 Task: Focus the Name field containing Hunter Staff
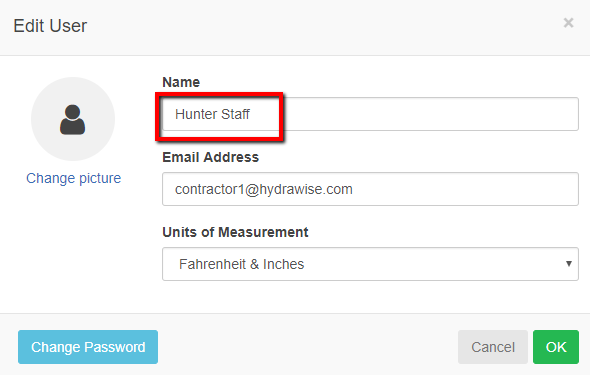pyautogui.click(x=370, y=114)
